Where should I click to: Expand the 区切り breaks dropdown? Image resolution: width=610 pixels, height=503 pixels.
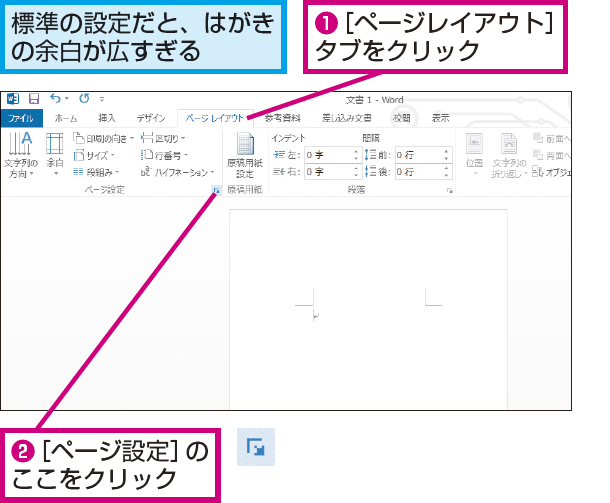point(163,138)
